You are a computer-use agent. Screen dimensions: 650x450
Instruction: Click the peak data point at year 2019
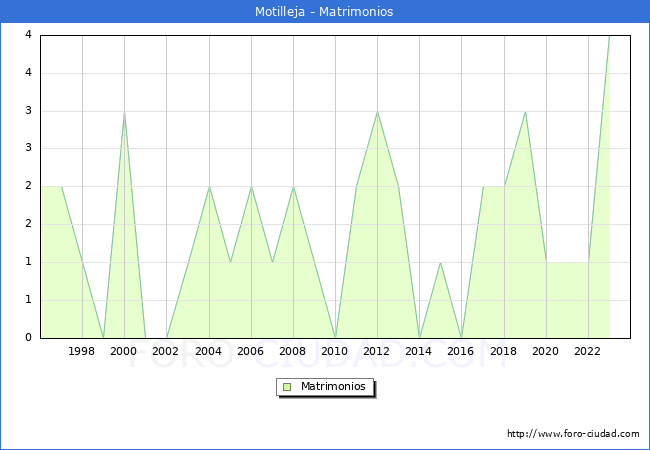point(525,111)
